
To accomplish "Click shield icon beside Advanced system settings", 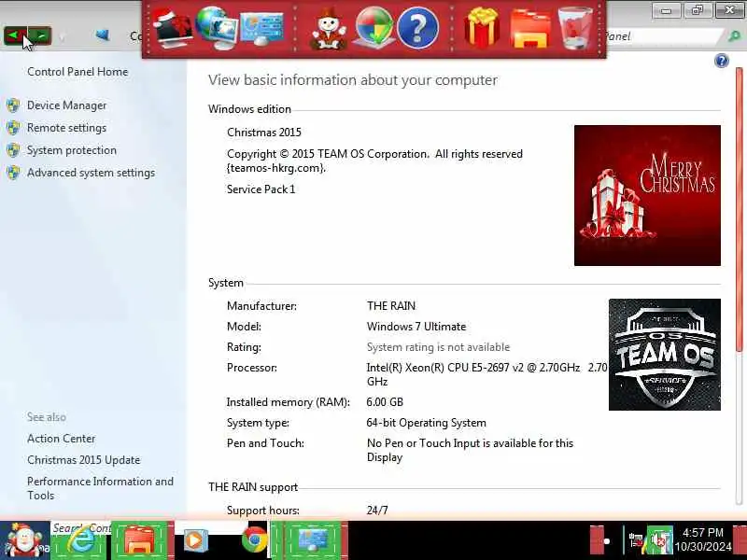I will click(x=13, y=173).
